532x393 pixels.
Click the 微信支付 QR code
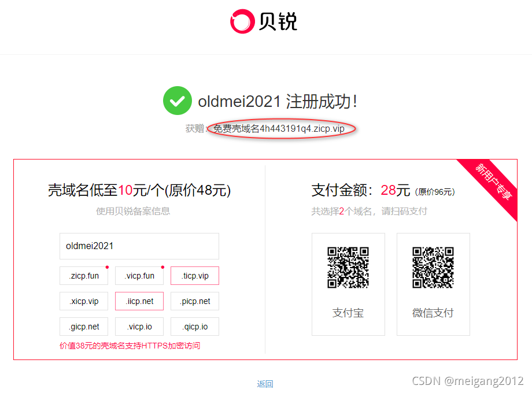tap(433, 268)
